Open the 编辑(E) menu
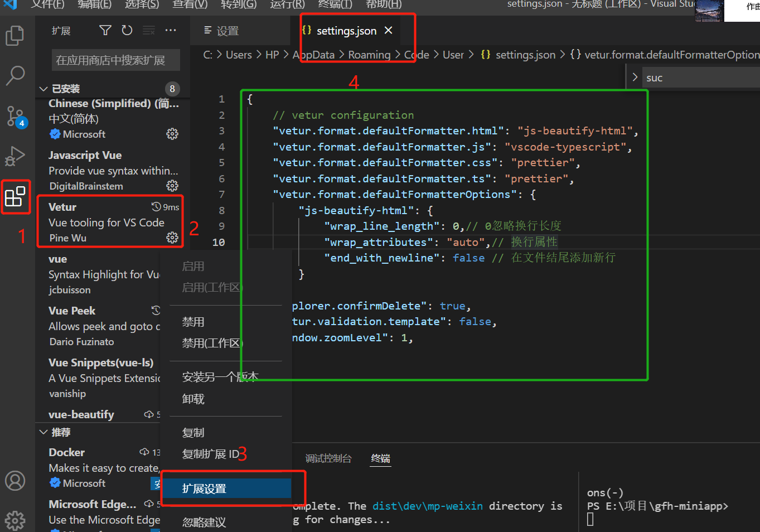Viewport: 760px width, 532px height. coord(95,4)
